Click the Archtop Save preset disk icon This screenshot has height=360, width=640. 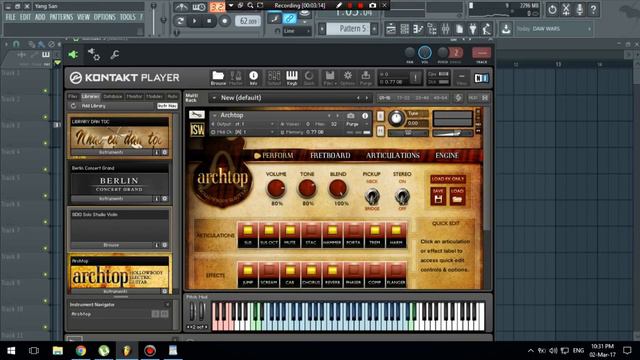pos(438,196)
